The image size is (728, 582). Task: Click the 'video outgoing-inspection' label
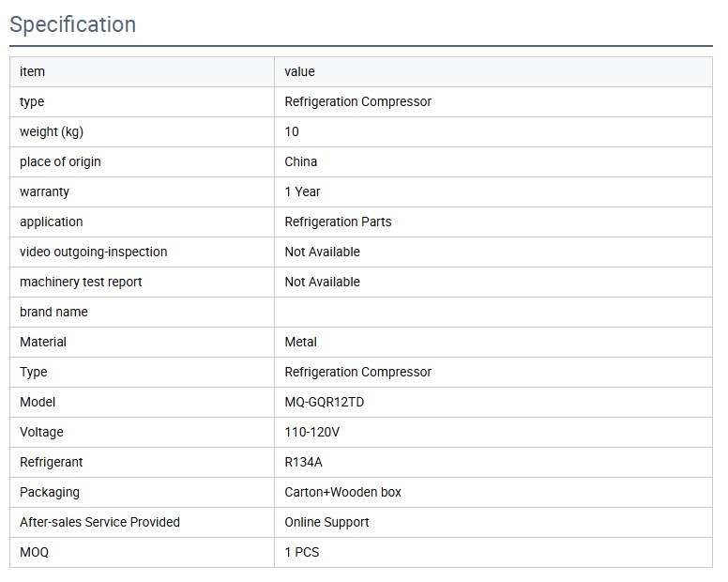93,253
